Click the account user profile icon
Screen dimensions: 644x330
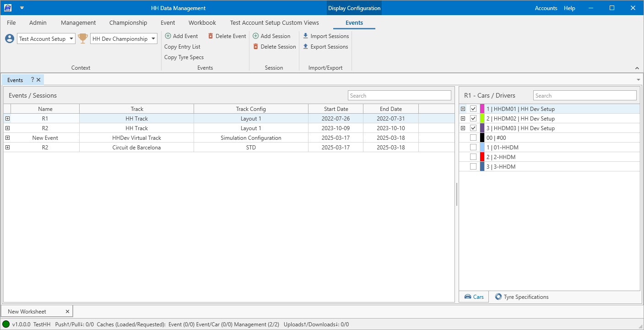point(10,39)
